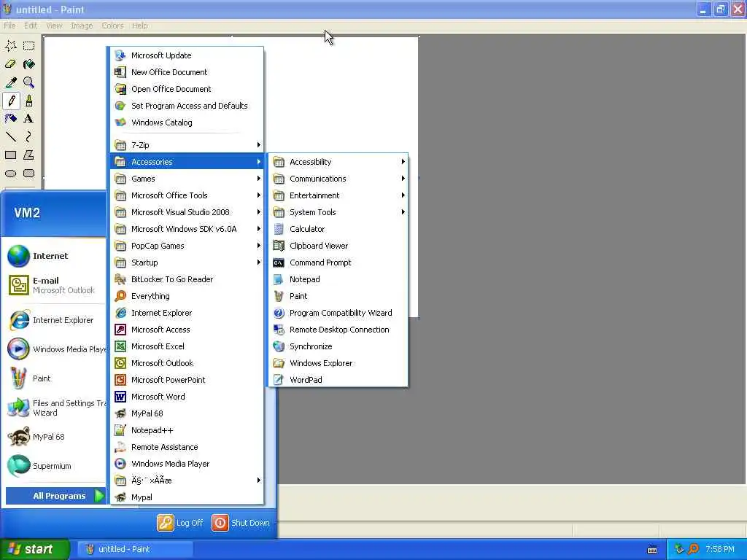The height and width of the screenshot is (560, 747).
Task: Select the Pencil tool
Action: click(x=10, y=101)
